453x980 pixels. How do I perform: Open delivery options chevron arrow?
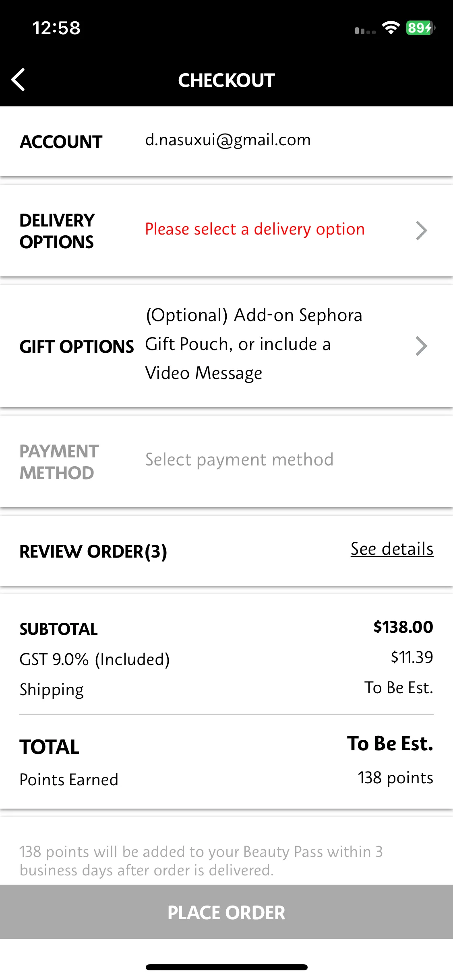[x=421, y=231]
